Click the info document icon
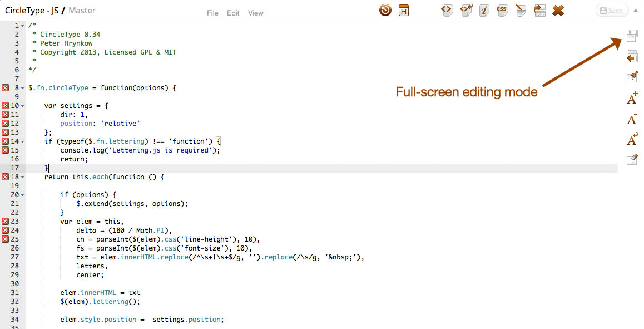This screenshot has height=329, width=644. 484,10
